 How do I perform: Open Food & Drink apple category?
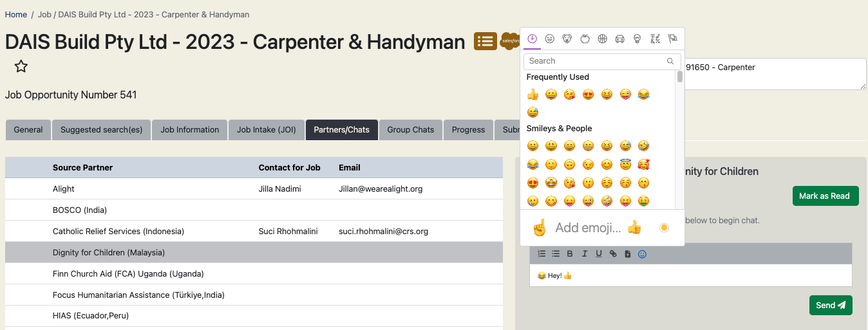[x=585, y=39]
